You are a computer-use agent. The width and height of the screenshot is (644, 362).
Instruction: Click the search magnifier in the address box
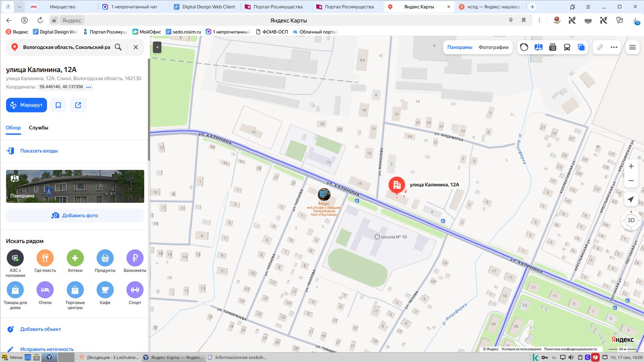(118, 47)
